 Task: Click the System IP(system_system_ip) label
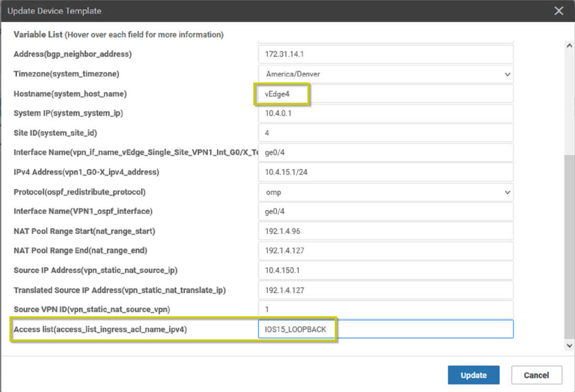click(x=68, y=114)
